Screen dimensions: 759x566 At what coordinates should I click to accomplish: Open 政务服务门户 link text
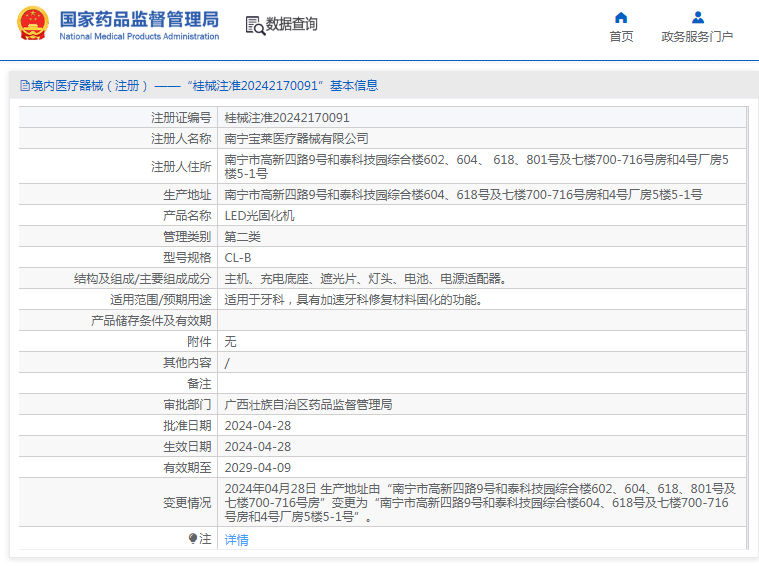[x=697, y=37]
